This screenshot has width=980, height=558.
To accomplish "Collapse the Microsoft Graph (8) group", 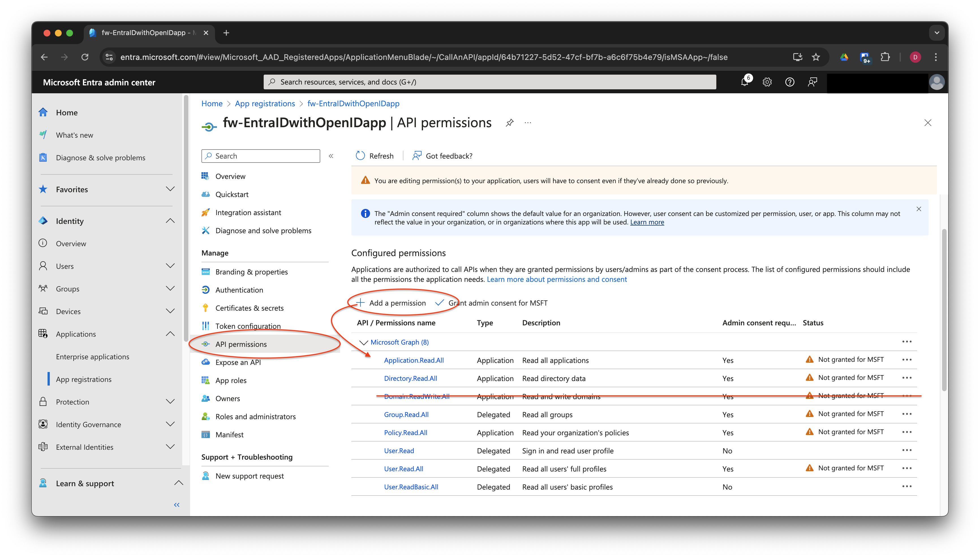I will click(x=363, y=342).
